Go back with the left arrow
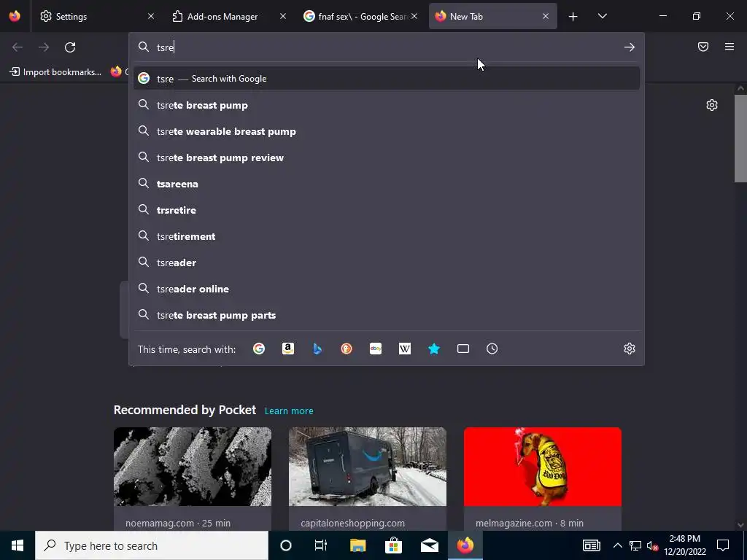The height and width of the screenshot is (560, 747). (x=18, y=47)
